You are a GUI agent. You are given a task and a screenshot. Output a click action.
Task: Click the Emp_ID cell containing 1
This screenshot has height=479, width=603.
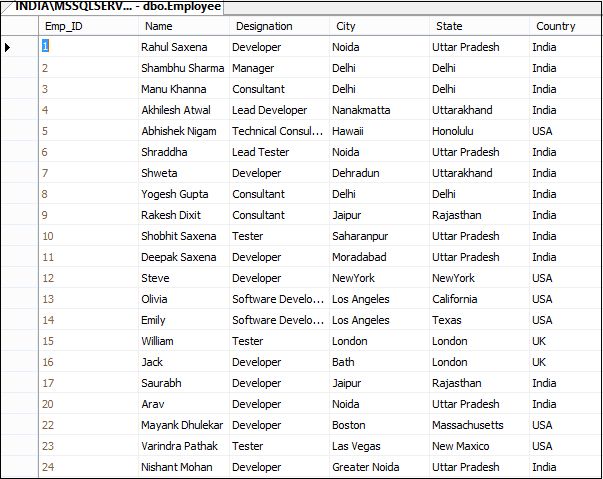pos(87,47)
